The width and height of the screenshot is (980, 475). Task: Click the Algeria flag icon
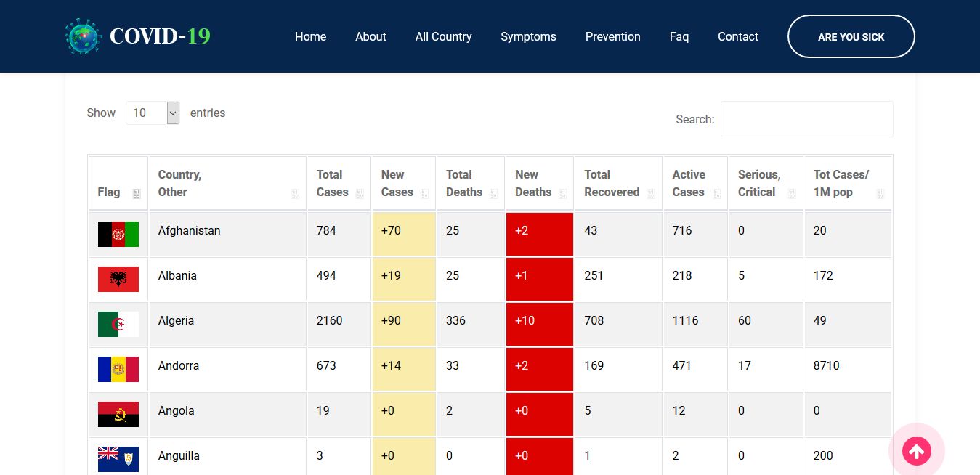(118, 324)
